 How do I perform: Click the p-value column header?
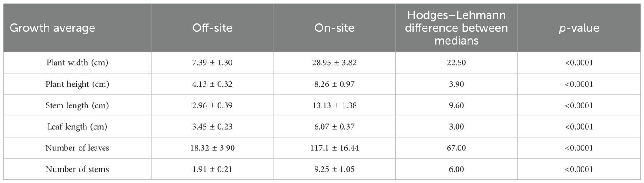(579, 29)
